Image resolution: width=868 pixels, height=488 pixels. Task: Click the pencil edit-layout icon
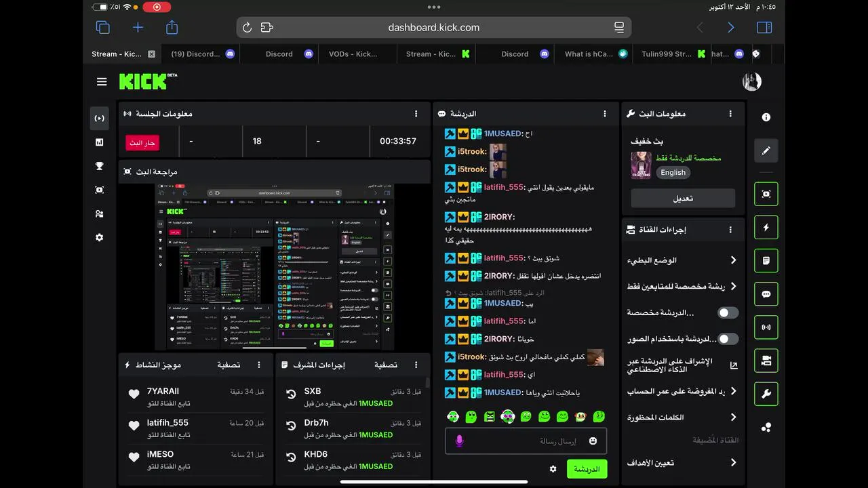[766, 150]
